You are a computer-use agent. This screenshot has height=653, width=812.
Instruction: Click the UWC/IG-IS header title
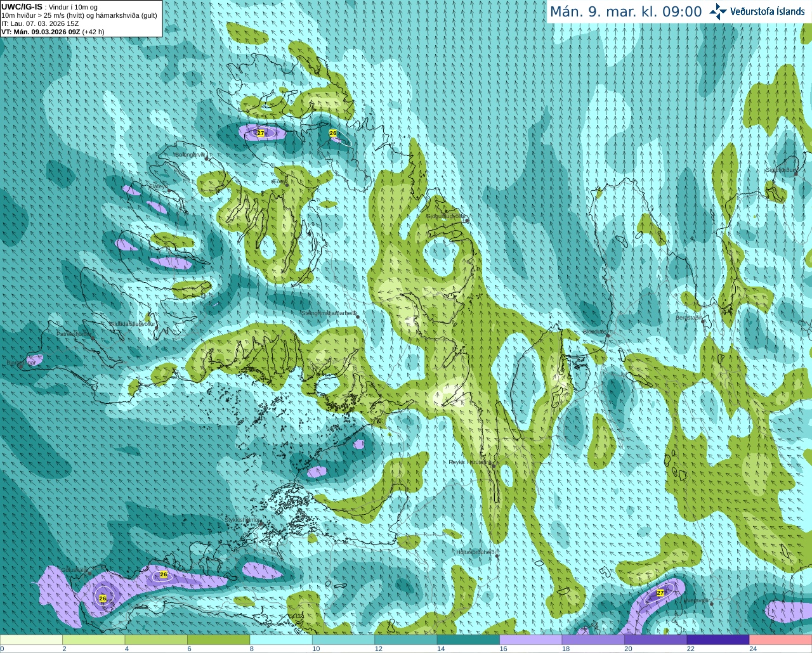(x=22, y=6)
